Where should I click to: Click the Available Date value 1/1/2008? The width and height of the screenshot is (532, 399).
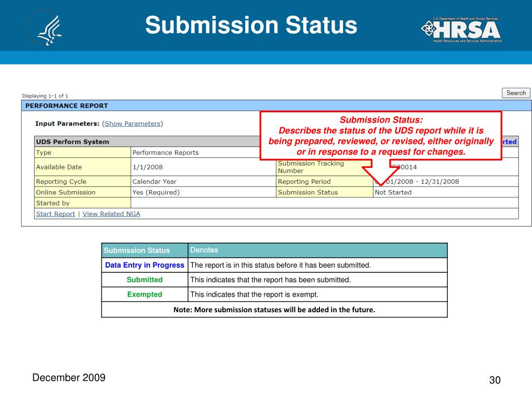[x=148, y=167]
